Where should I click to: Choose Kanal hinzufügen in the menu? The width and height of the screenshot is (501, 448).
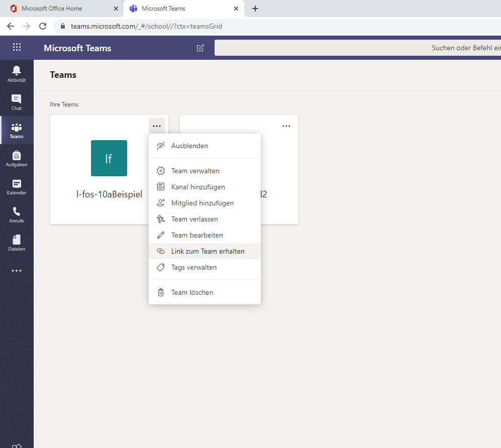(x=205, y=187)
